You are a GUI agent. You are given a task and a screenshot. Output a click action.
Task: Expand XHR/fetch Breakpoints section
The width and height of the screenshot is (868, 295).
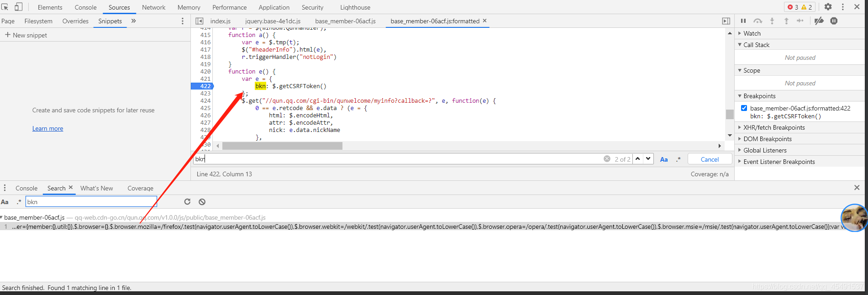(740, 127)
